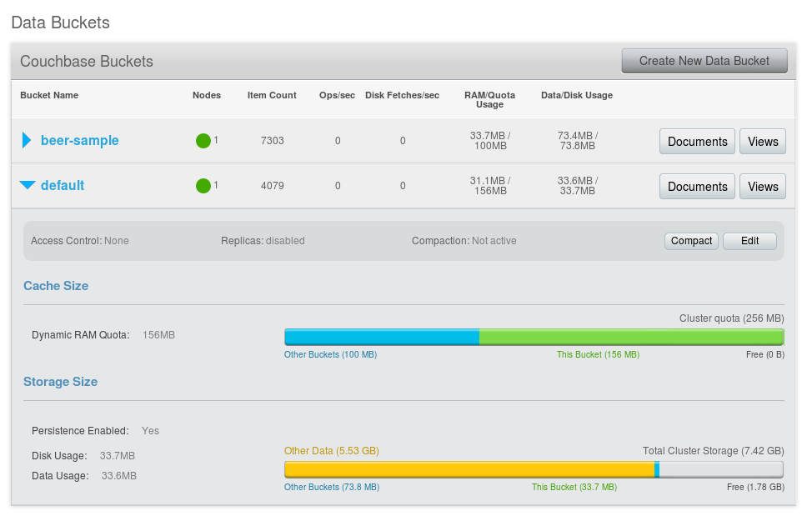Open Views for default bucket
Image resolution: width=812 pixels, height=521 pixels.
763,187
